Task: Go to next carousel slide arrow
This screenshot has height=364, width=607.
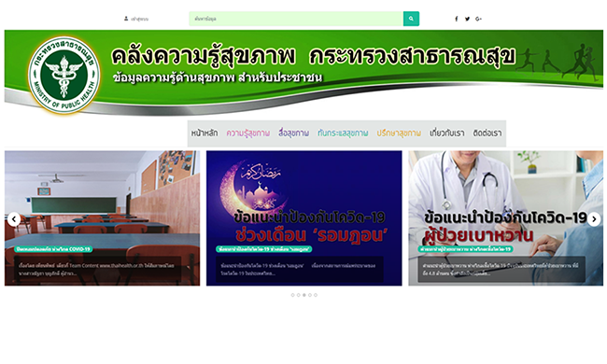Action: 594,219
